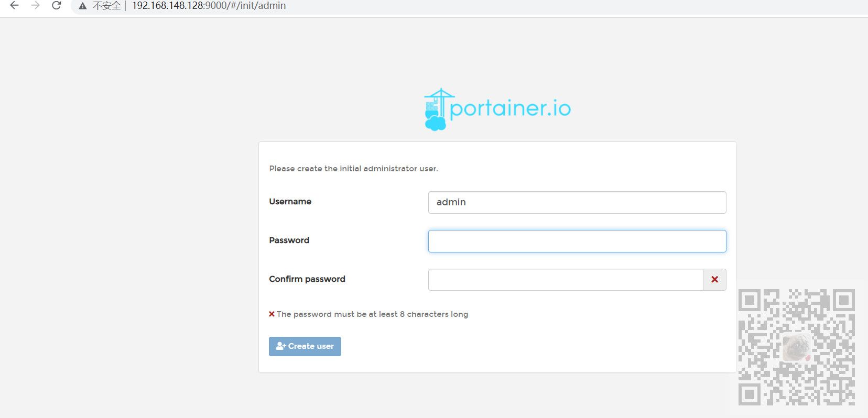The width and height of the screenshot is (868, 418).
Task: Go forward with the browser forward arrow
Action: coord(35,5)
